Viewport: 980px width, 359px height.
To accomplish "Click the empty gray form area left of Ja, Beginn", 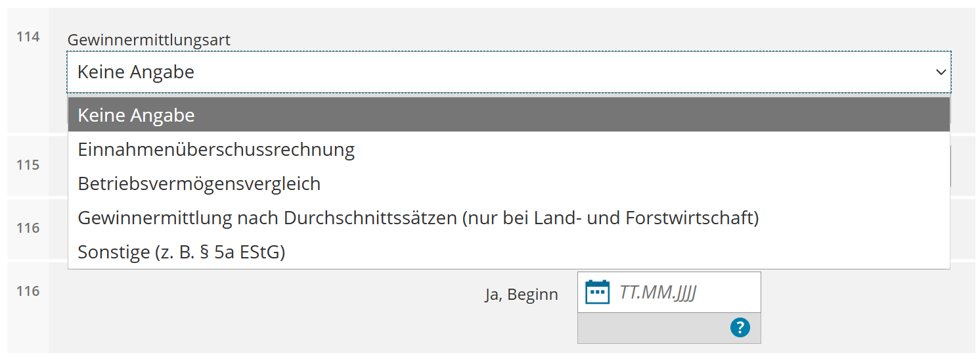I will 263,309.
